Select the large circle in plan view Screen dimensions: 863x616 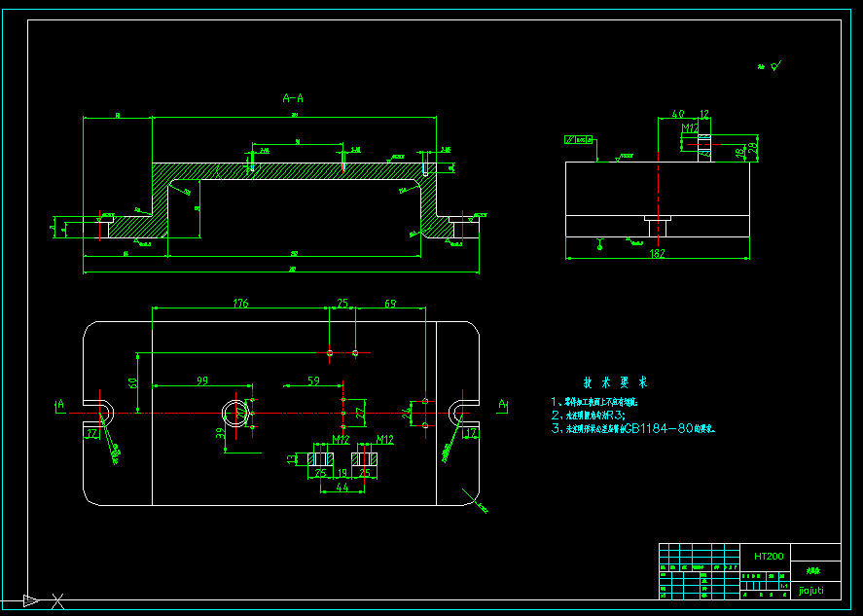coord(235,413)
